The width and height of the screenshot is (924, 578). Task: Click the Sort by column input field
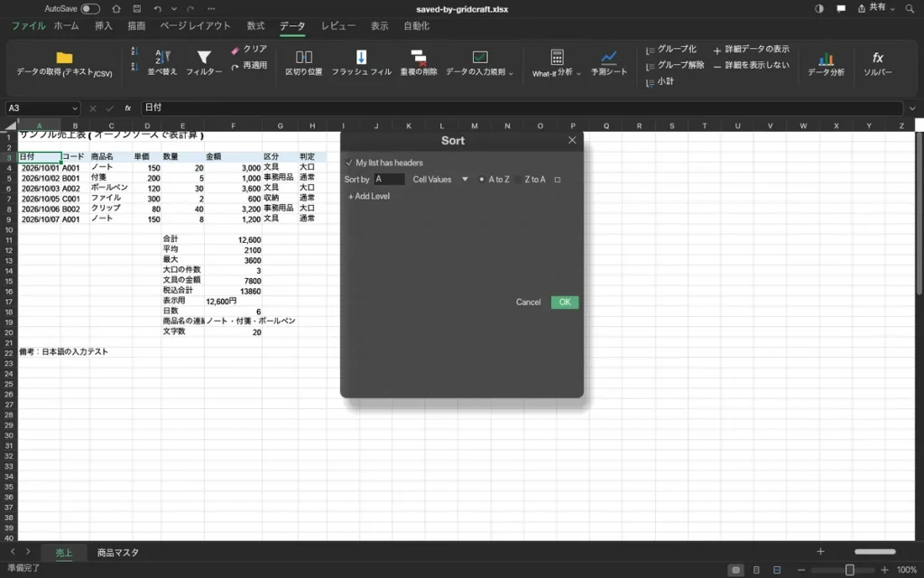click(x=389, y=180)
